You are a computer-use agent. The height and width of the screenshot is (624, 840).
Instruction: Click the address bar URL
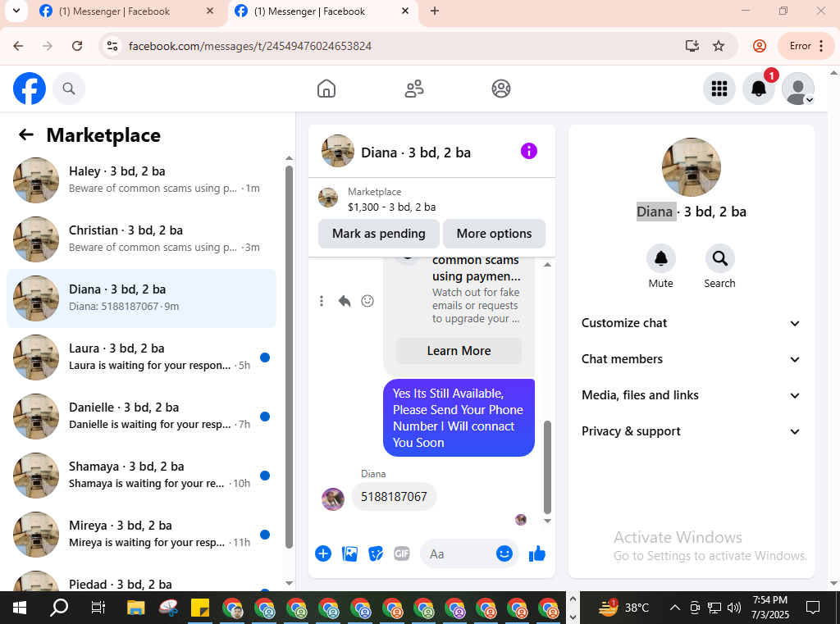(x=249, y=46)
